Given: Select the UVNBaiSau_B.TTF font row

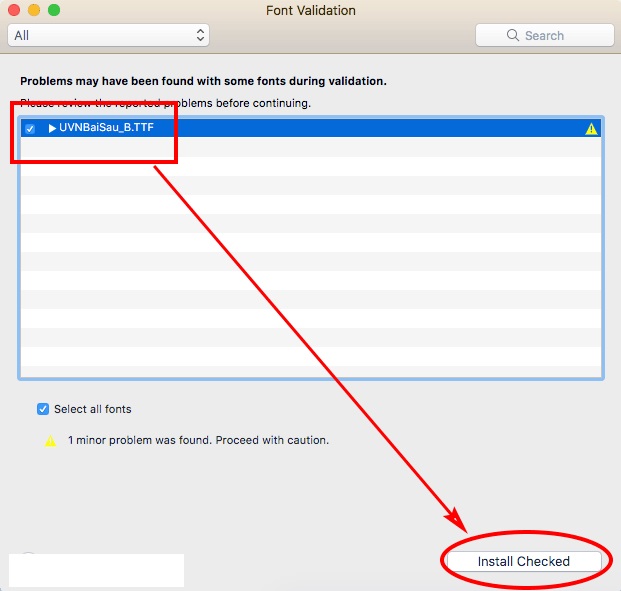Looking at the screenshot, I should coord(350,129).
